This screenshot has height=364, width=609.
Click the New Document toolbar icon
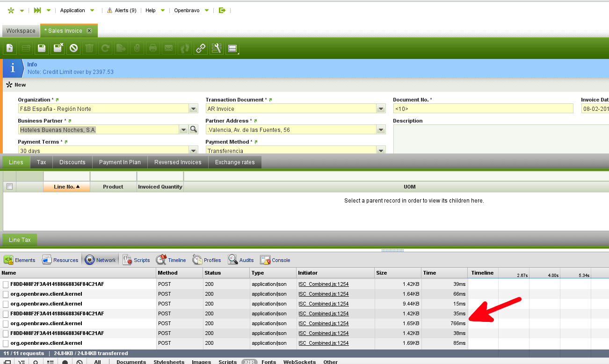click(x=10, y=48)
